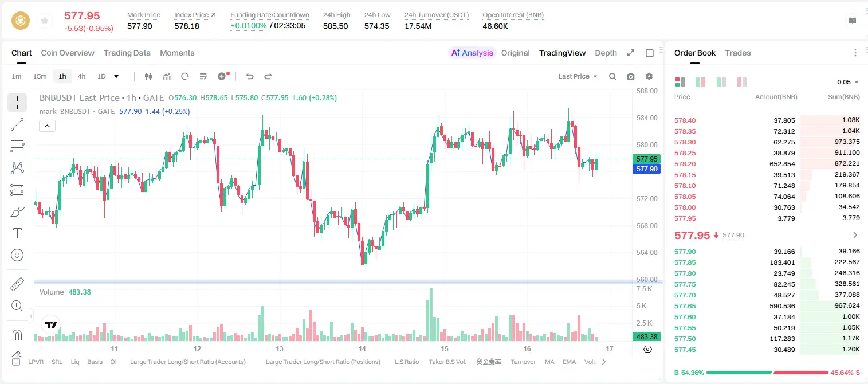868x384 pixels.
Task: Open the timeframe dropdown arrow after 1D
Action: point(116,76)
